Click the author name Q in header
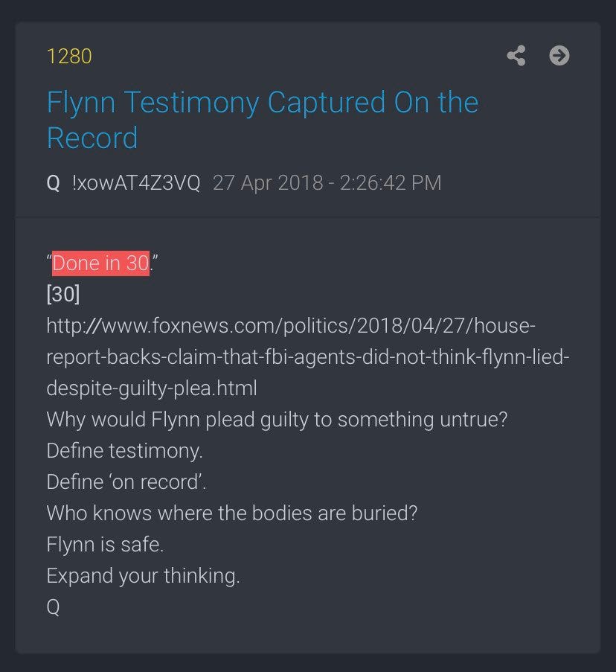This screenshot has height=672, width=616. (53, 183)
